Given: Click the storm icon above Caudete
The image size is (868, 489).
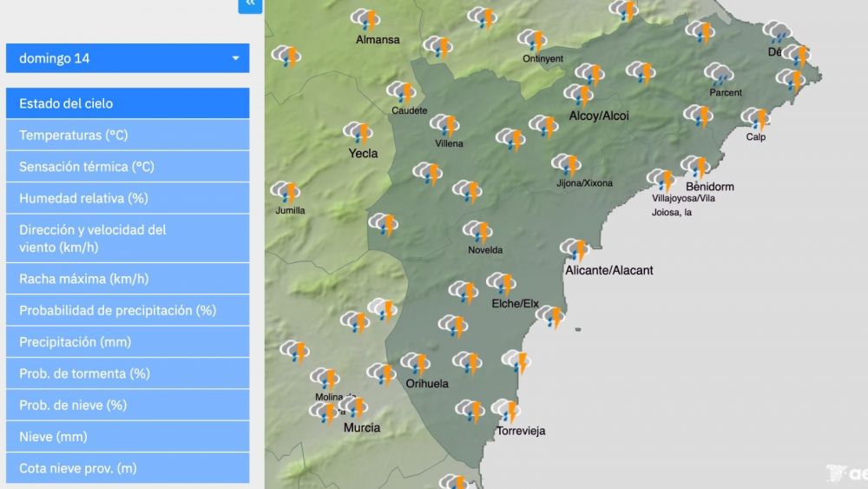Looking at the screenshot, I should point(401,92).
